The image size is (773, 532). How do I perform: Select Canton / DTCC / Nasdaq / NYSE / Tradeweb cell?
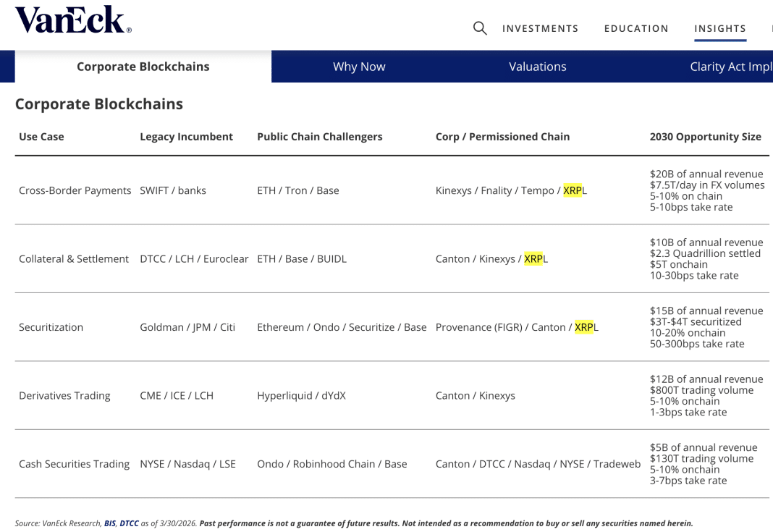point(538,464)
